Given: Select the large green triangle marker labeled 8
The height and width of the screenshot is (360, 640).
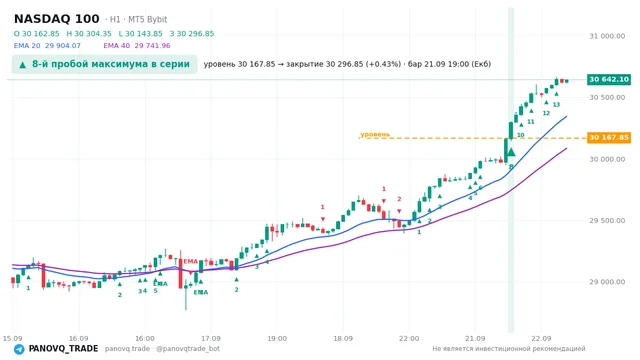Looking at the screenshot, I should (x=511, y=153).
